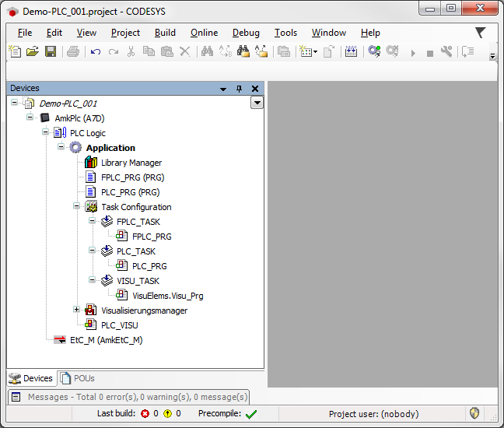Open the Add Object dropdown arrow
This screenshot has width=504, height=428.
315,51
